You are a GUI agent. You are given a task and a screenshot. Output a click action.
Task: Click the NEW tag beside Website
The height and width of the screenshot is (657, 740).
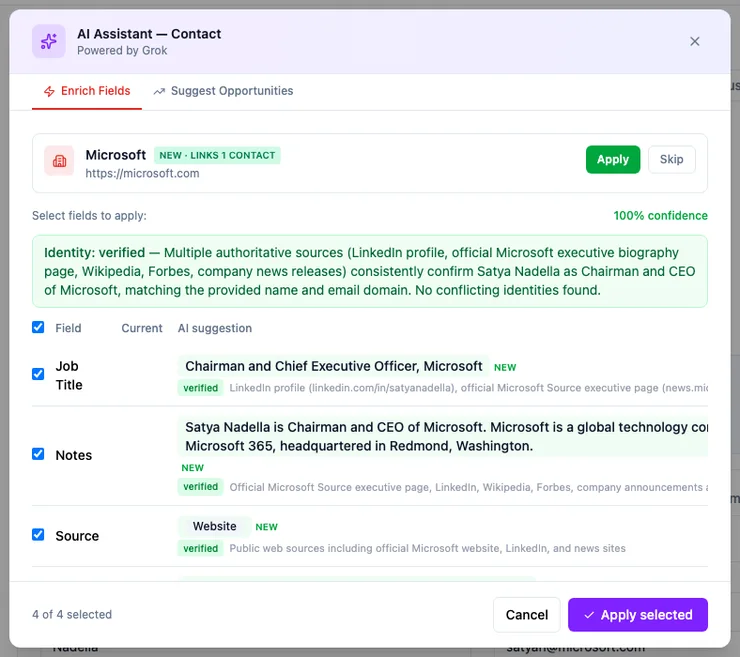coord(267,527)
